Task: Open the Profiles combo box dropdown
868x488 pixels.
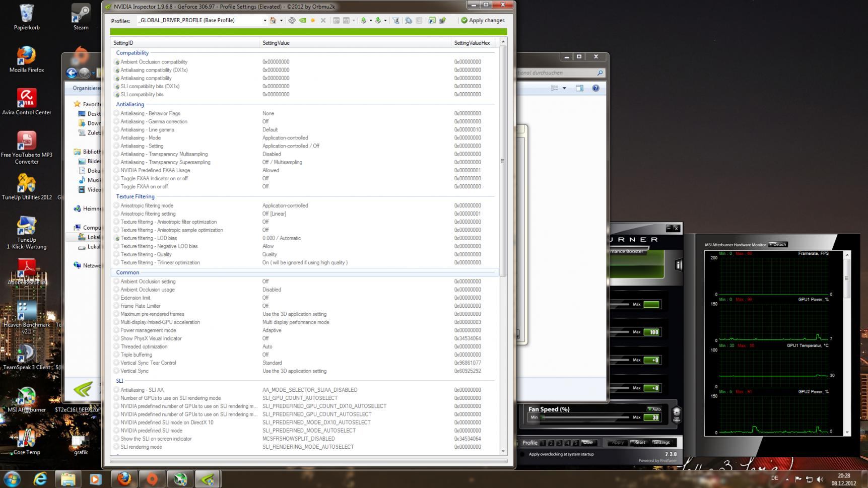Action: pos(265,21)
